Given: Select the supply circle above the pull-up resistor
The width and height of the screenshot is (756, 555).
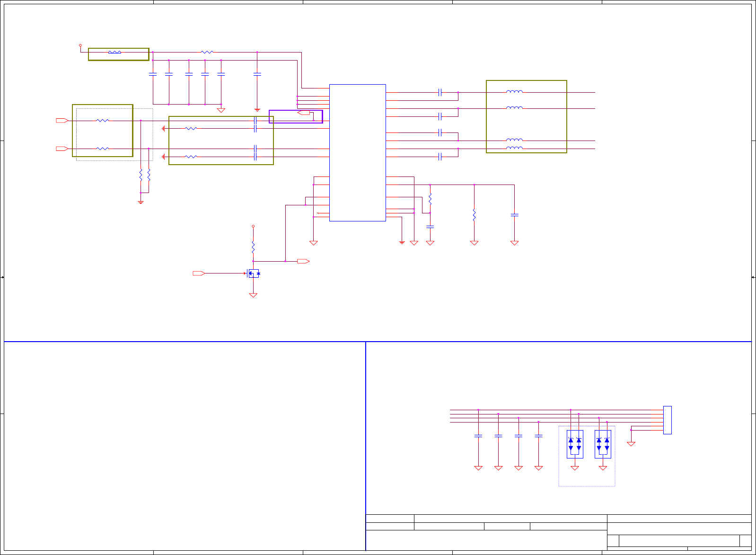Looking at the screenshot, I should (253, 226).
